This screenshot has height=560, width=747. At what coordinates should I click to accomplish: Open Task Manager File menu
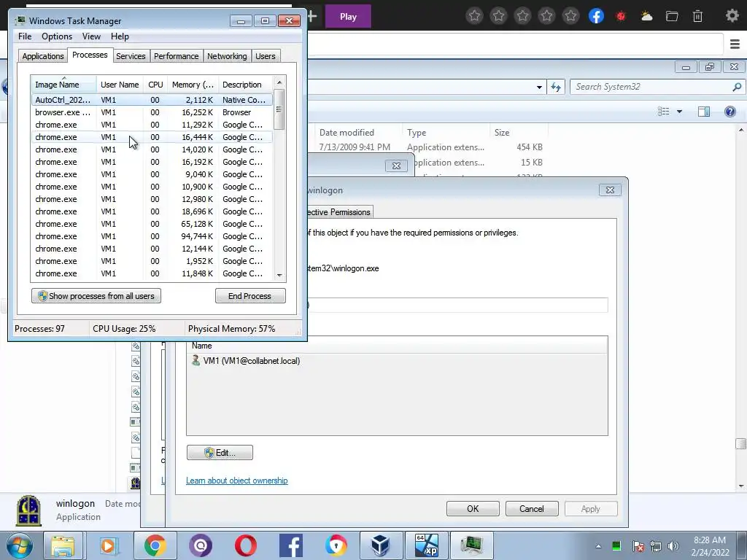click(25, 36)
